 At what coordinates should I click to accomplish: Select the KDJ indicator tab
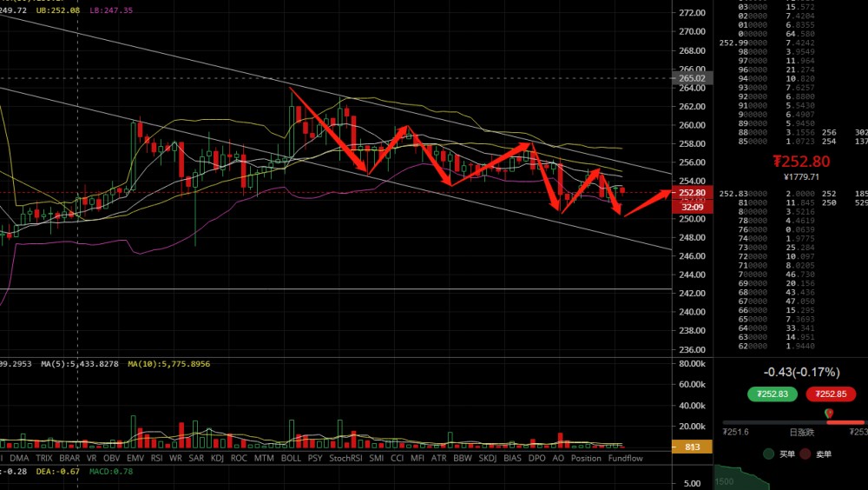click(215, 458)
